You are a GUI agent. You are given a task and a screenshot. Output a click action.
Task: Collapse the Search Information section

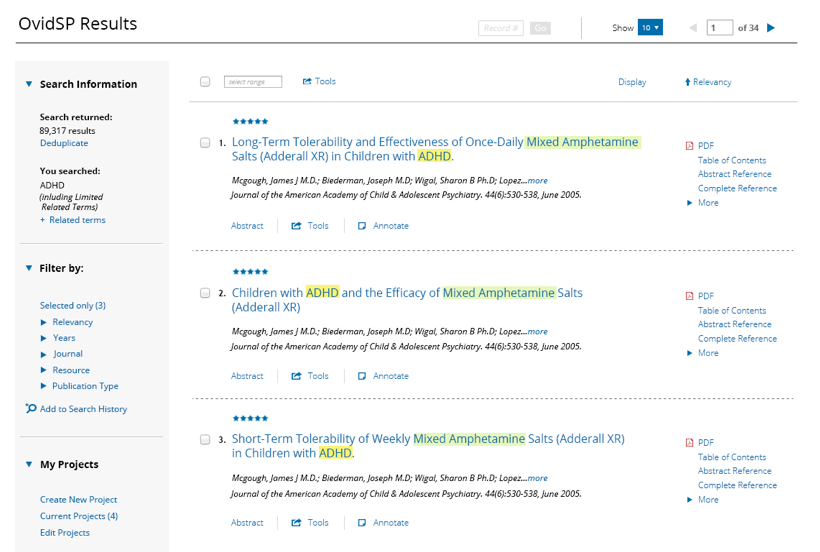pyautogui.click(x=29, y=84)
